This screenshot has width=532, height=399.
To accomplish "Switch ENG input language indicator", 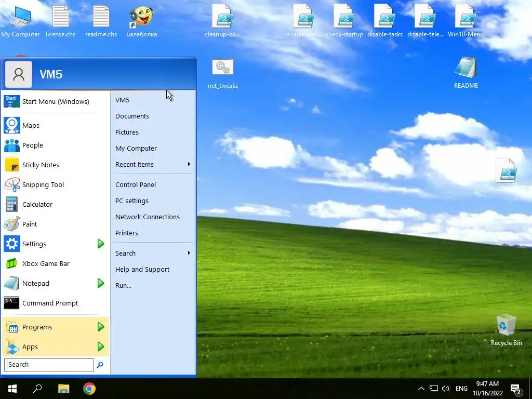I will coord(461,389).
